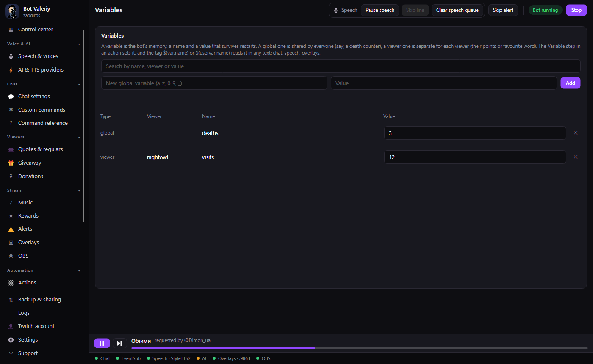Pause speech using the top bar button
The image size is (593, 364).
pos(380,10)
